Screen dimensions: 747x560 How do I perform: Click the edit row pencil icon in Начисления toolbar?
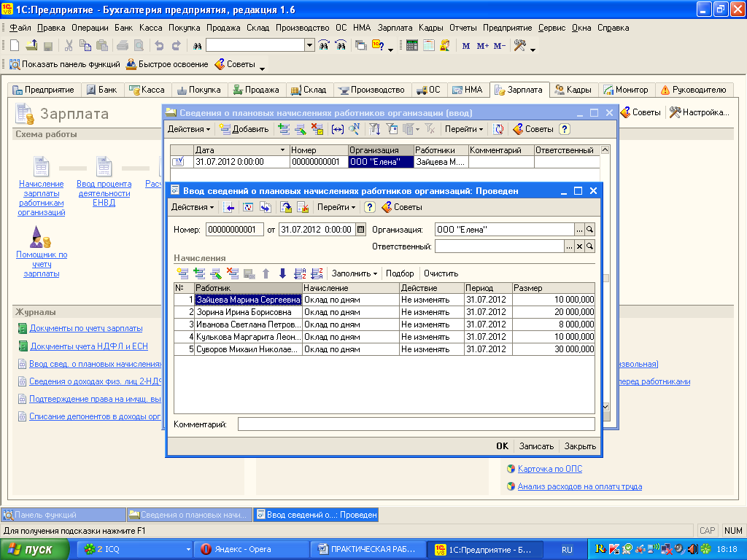click(x=216, y=273)
